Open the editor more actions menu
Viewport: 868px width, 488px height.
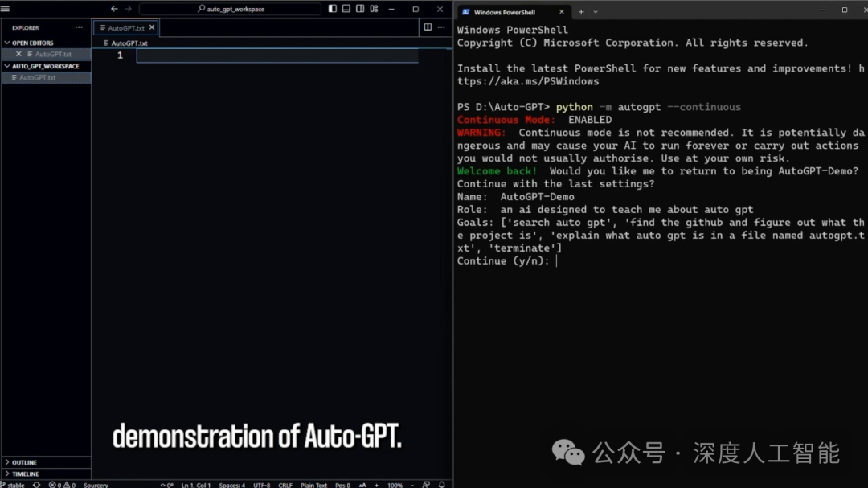point(441,27)
